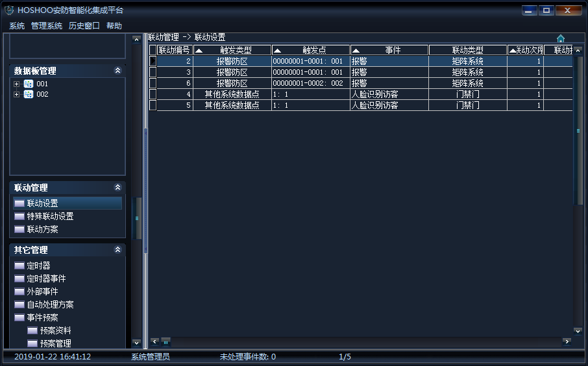Expand the 001 tree node
Image resolution: width=588 pixels, height=366 pixels.
click(x=17, y=84)
